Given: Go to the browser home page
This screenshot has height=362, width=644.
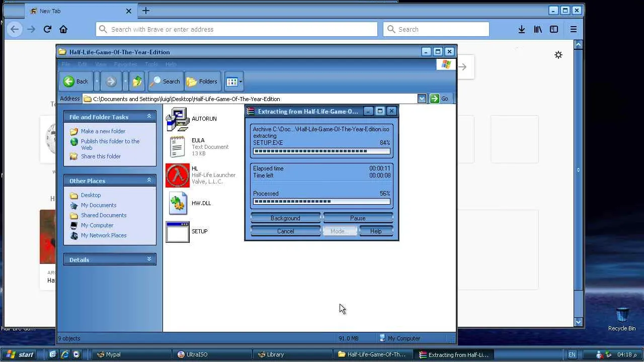Looking at the screenshot, I should [x=63, y=29].
